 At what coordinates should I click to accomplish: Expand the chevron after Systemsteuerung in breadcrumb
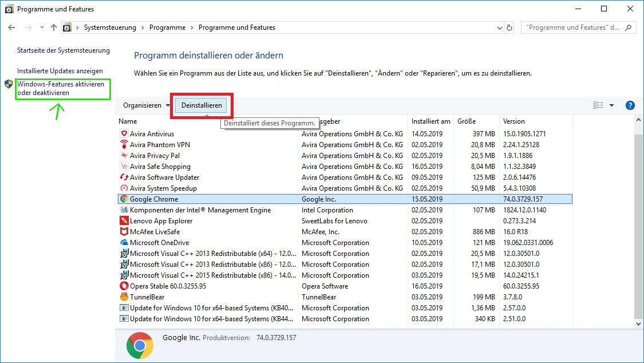pyautogui.click(x=143, y=27)
